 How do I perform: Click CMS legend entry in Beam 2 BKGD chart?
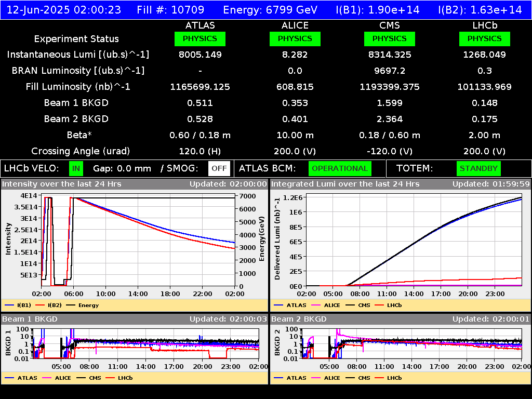[358, 378]
